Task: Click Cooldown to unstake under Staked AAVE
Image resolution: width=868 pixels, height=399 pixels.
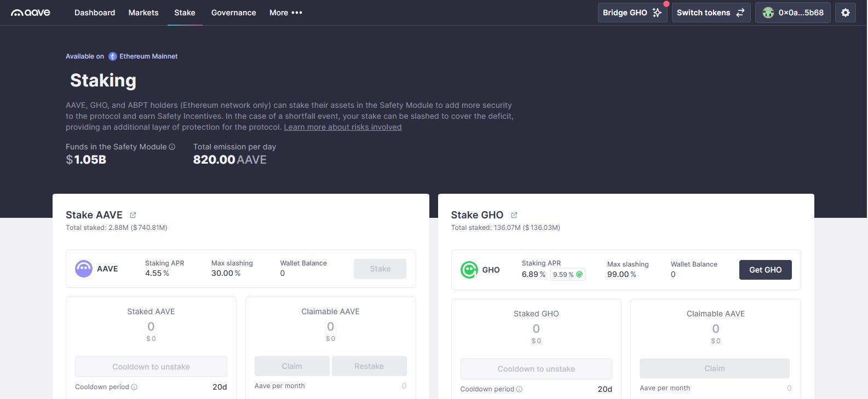Action: pos(151,367)
